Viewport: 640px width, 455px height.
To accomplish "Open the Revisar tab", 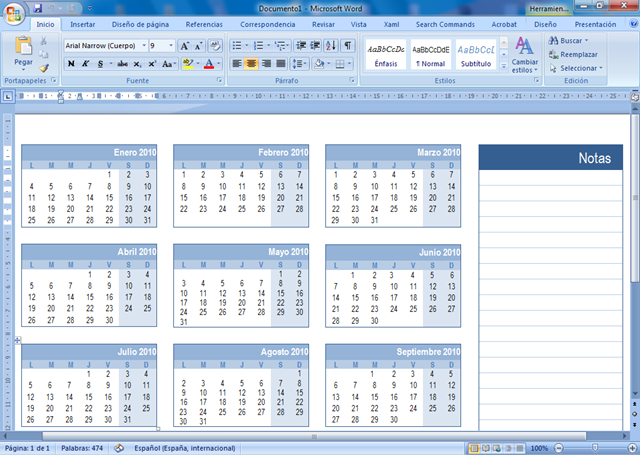I will click(x=323, y=24).
